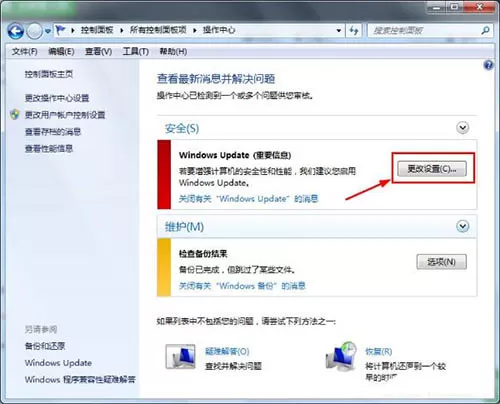Click the recovery computer clock icon
500x404 pixels.
point(341,357)
